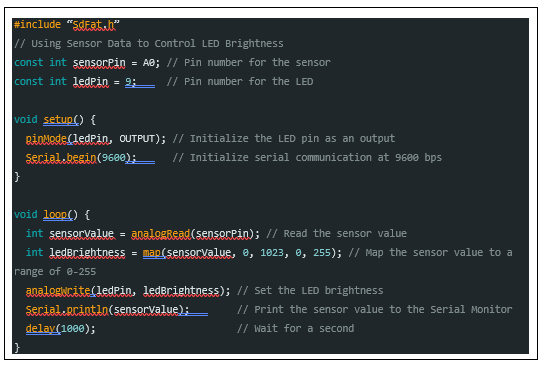Screen dimensions: 546x366
Task: Select the SdFat.h header name
Action: tap(93, 25)
